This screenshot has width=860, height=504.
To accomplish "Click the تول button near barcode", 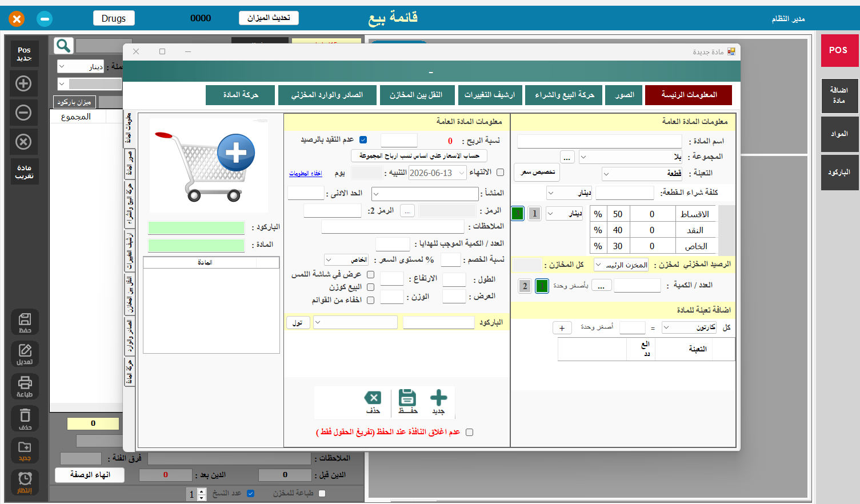I will pos(298,323).
